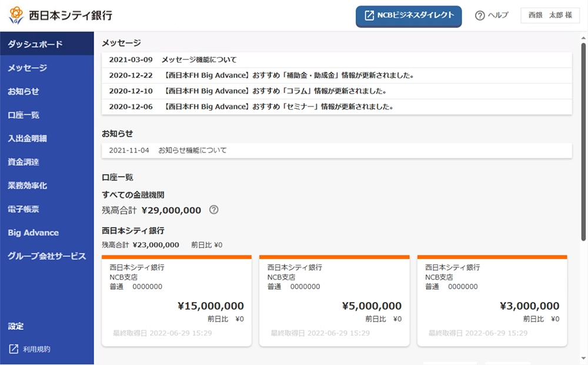Image resolution: width=588 pixels, height=365 pixels.
Task: Open 入出金明細 in the sidebar
Action: point(47,138)
